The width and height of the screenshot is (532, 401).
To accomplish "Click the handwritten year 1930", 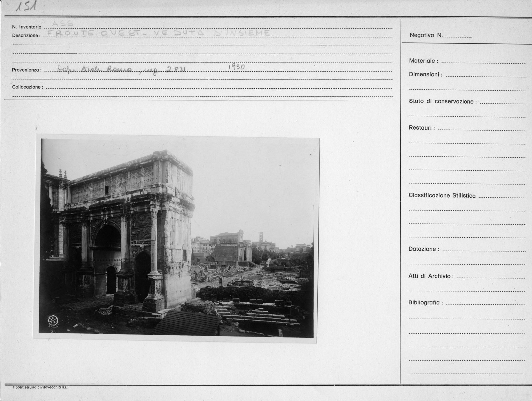I will pyautogui.click(x=236, y=67).
